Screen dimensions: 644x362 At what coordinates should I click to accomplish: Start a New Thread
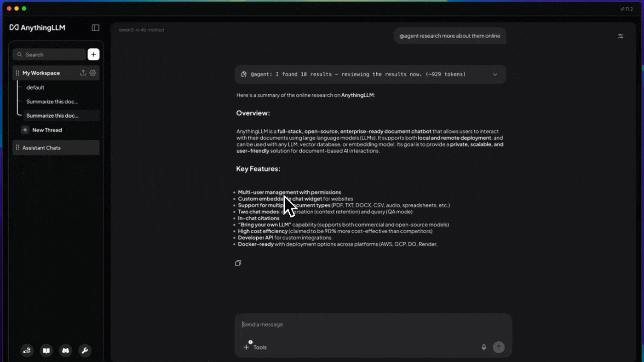click(x=42, y=130)
